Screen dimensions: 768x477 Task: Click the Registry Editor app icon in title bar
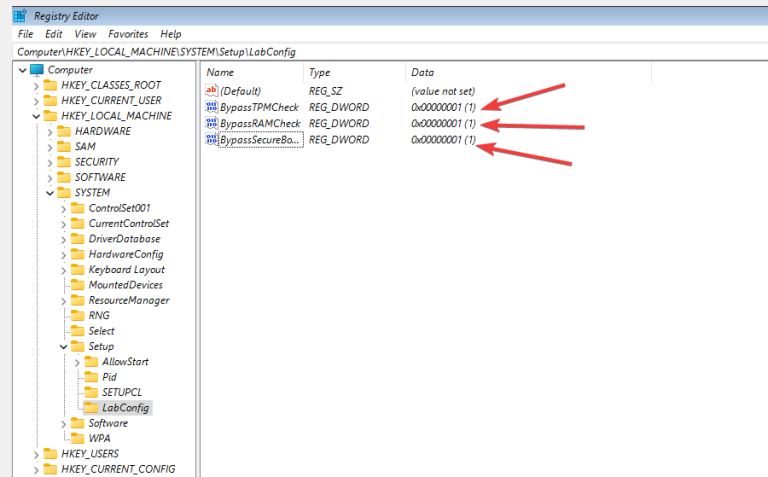[x=20, y=16]
